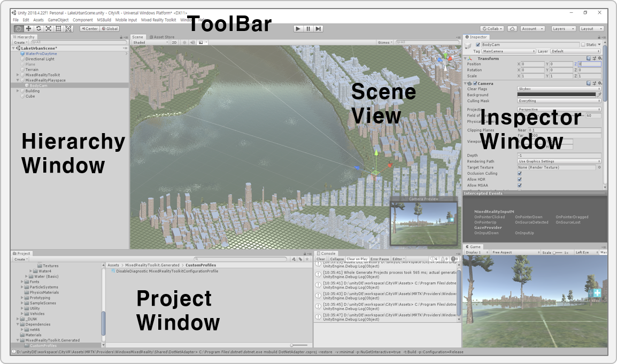The height and width of the screenshot is (364, 617).
Task: Select the Rect Transform tool
Action: coord(58,29)
